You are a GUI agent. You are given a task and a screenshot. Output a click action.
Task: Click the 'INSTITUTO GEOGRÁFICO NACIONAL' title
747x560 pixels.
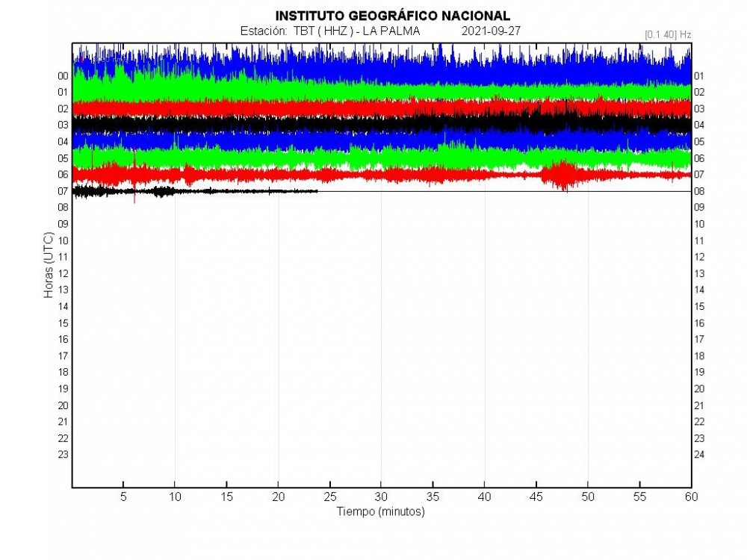click(x=393, y=16)
